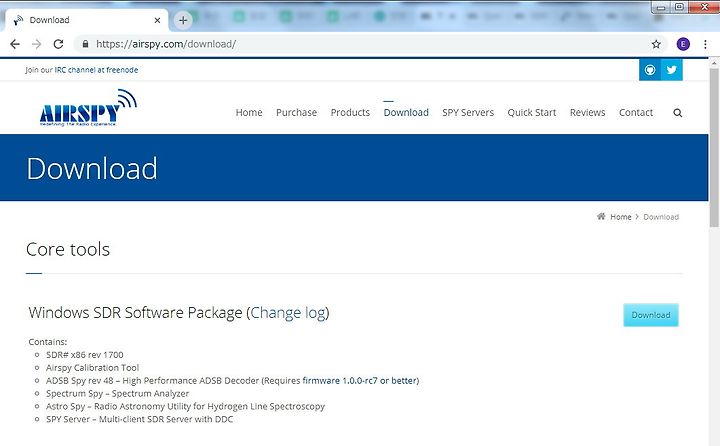Viewport: 720px width, 446px height.
Task: Open Products in navigation menu
Action: coord(350,113)
